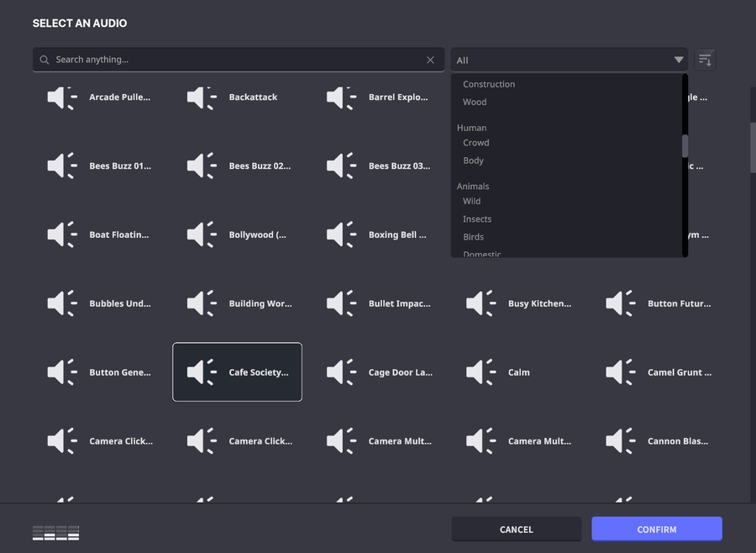Click the Cannon Blast speaker icon
The image size is (756, 553).
pos(620,441)
